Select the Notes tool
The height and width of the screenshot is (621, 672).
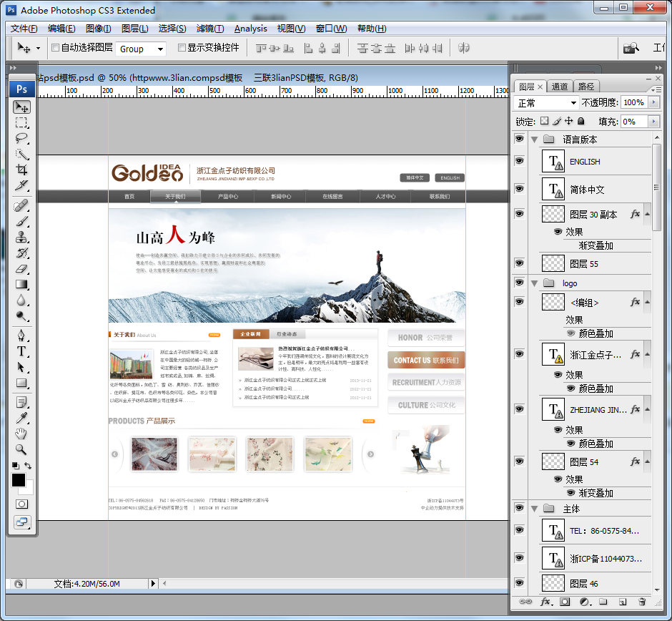click(x=21, y=402)
